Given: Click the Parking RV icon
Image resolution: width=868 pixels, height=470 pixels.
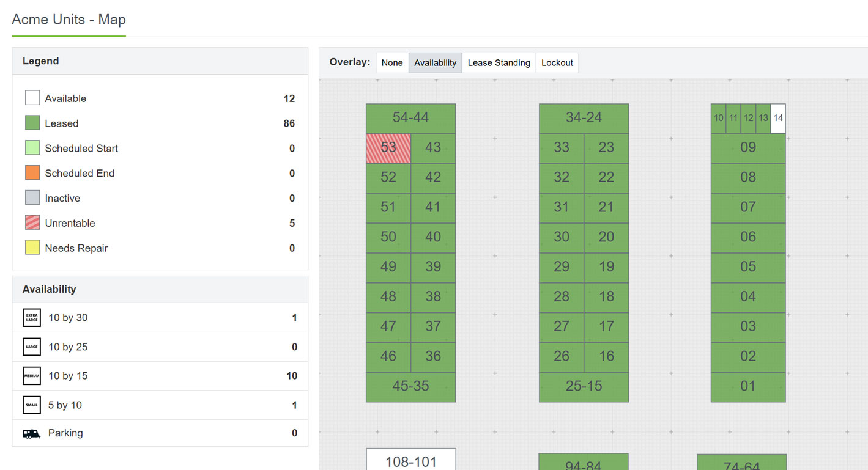Looking at the screenshot, I should point(32,433).
